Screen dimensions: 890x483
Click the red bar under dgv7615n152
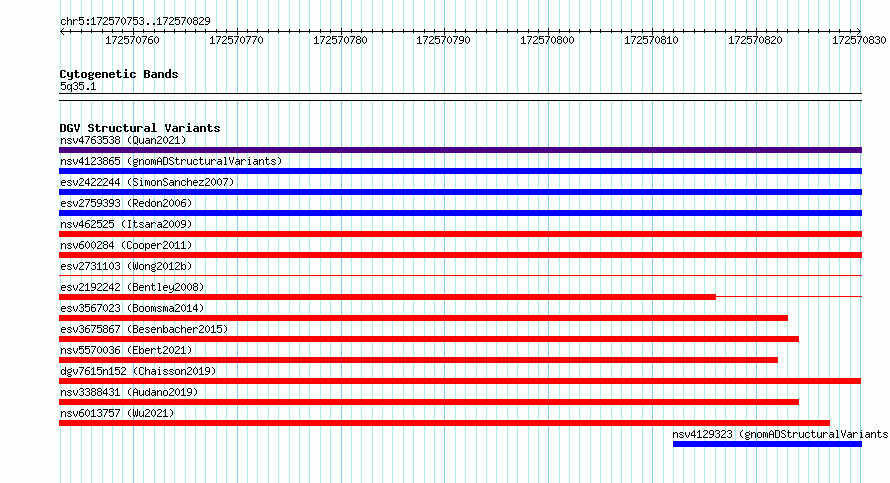click(460, 381)
